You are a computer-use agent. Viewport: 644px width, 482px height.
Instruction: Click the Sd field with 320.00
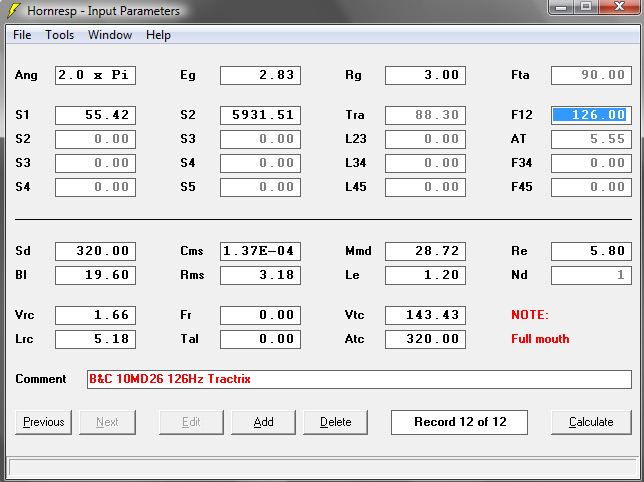coord(95,251)
